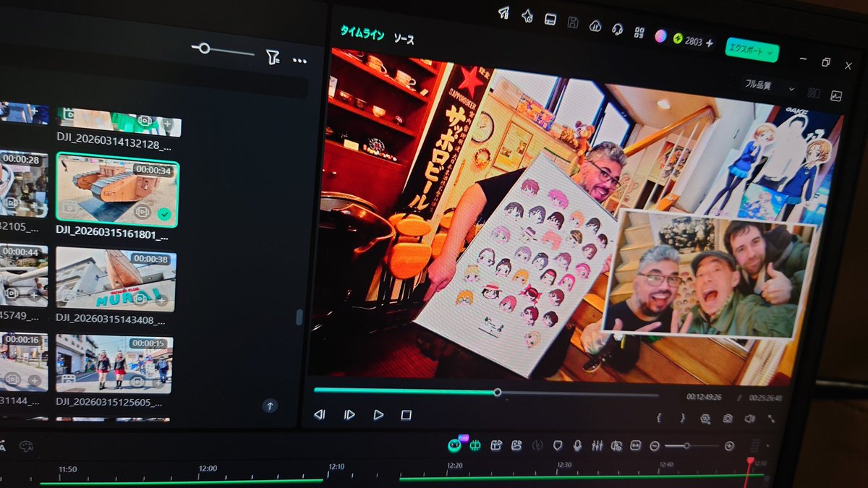
Task: Click current timecode 00:12:49:26
Action: [x=705, y=396]
